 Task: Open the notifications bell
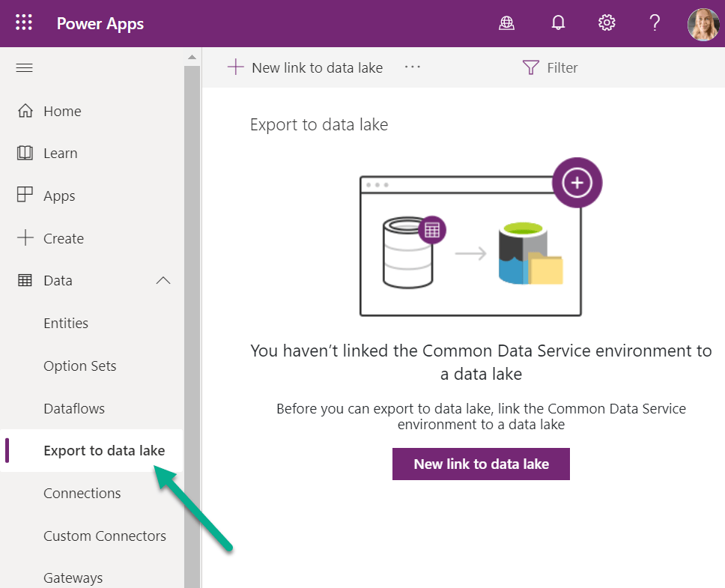tap(558, 23)
